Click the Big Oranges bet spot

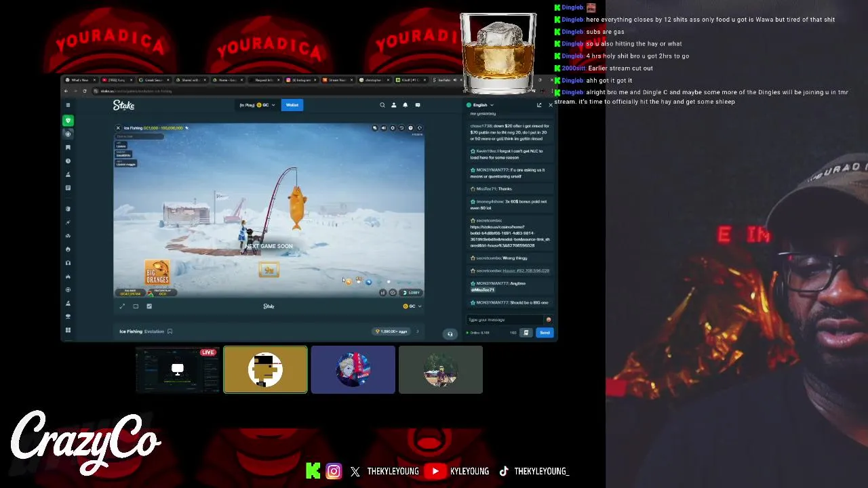[157, 272]
